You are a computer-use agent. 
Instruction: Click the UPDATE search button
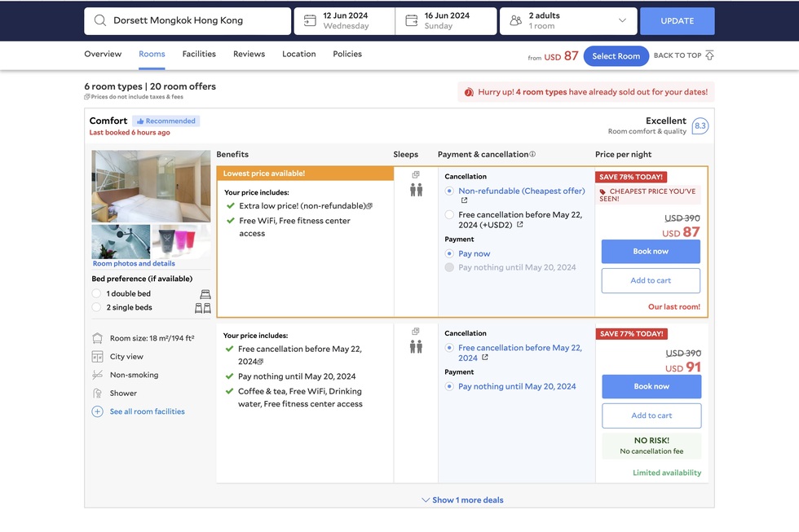point(678,21)
